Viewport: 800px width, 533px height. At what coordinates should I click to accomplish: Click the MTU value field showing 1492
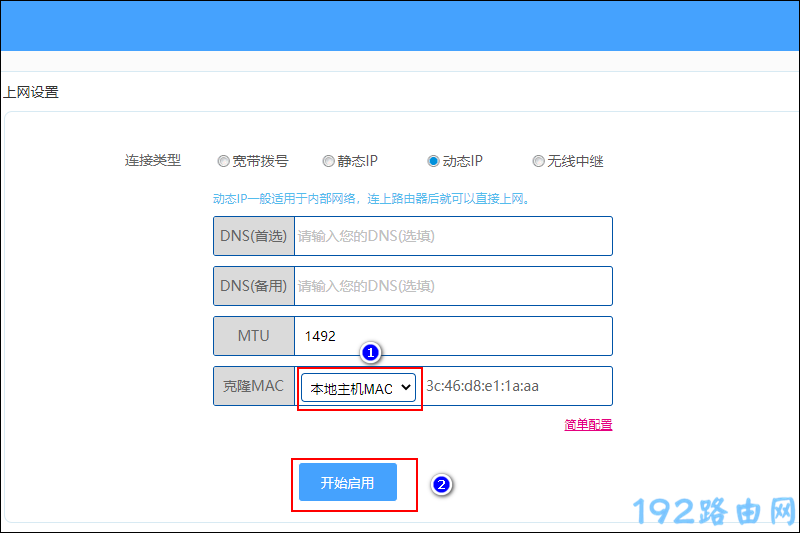(x=452, y=336)
